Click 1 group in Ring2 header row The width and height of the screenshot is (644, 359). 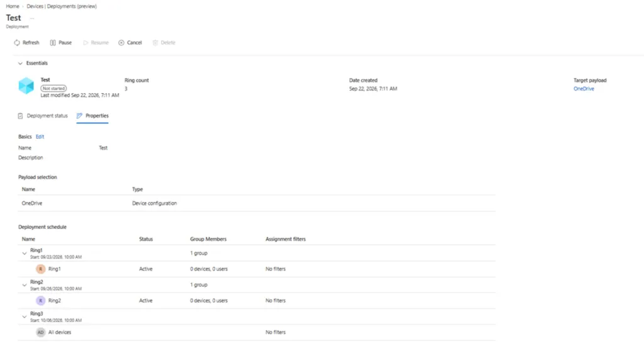coord(199,285)
